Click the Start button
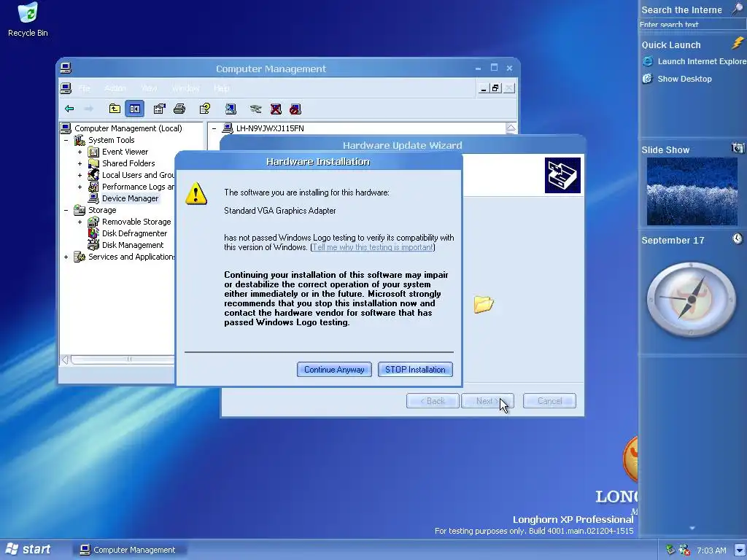The width and height of the screenshot is (747, 560). click(28, 550)
